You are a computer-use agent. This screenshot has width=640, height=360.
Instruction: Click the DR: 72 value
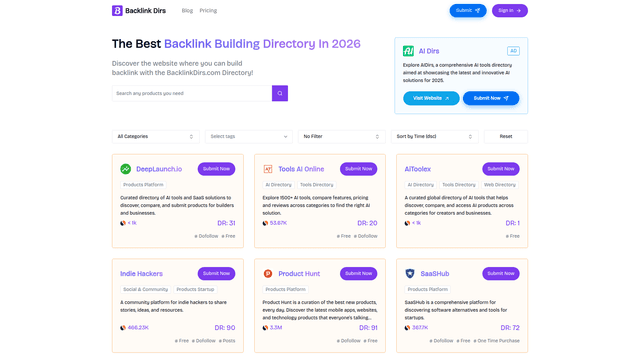tap(510, 328)
